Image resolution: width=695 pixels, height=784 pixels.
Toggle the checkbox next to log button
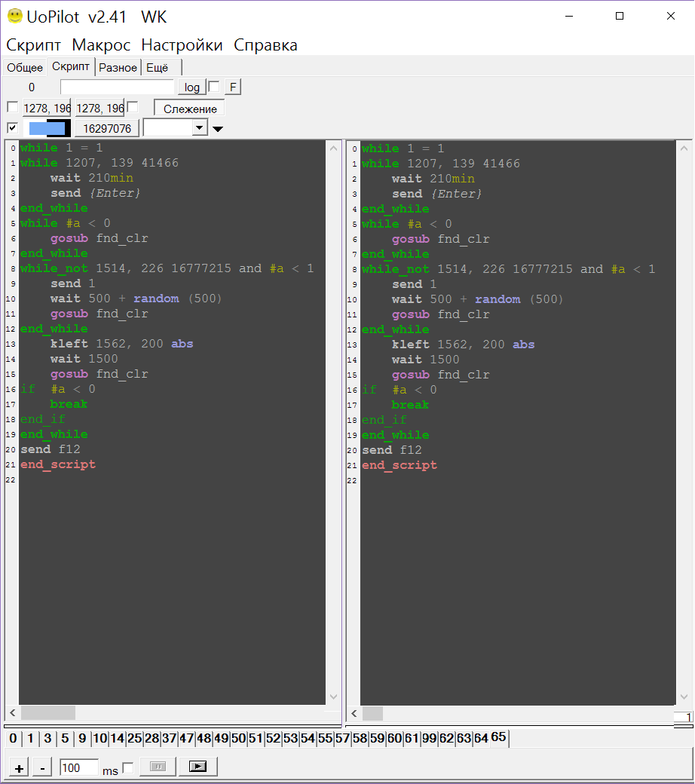[213, 87]
